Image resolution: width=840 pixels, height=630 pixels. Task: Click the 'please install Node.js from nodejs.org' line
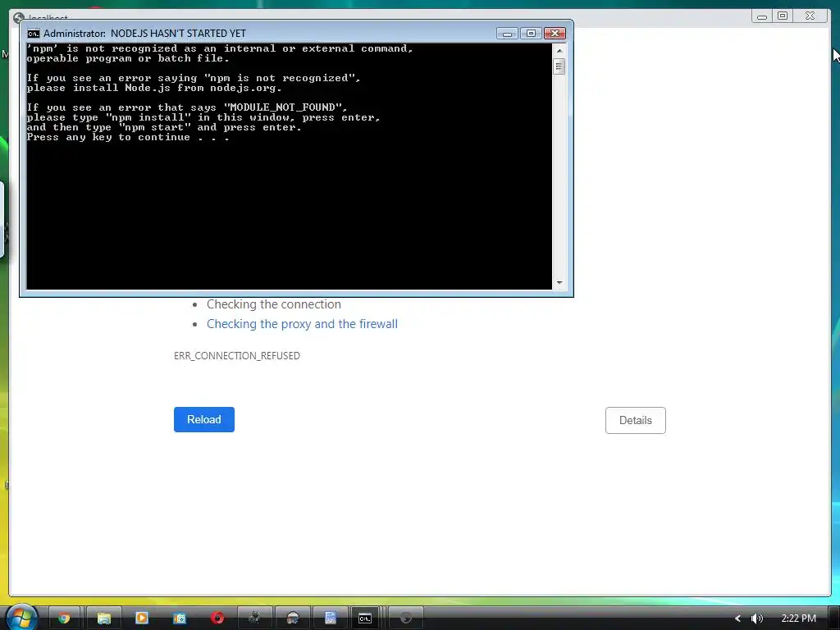(154, 89)
